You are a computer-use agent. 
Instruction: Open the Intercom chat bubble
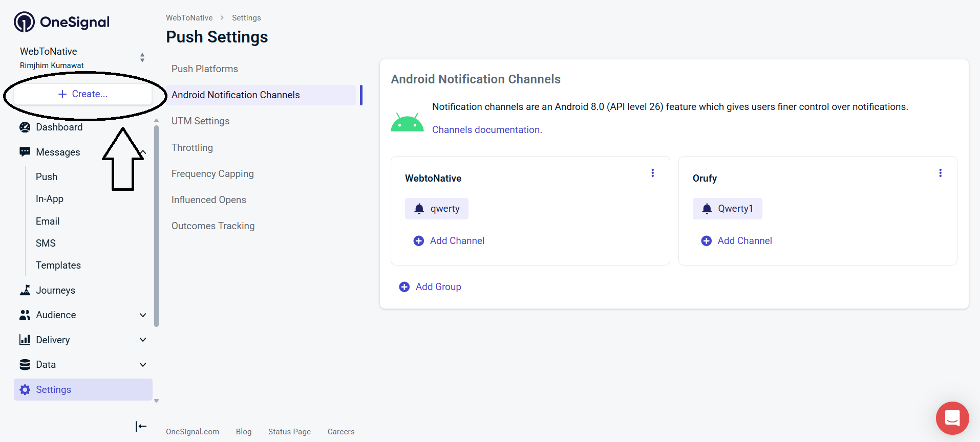point(952,418)
